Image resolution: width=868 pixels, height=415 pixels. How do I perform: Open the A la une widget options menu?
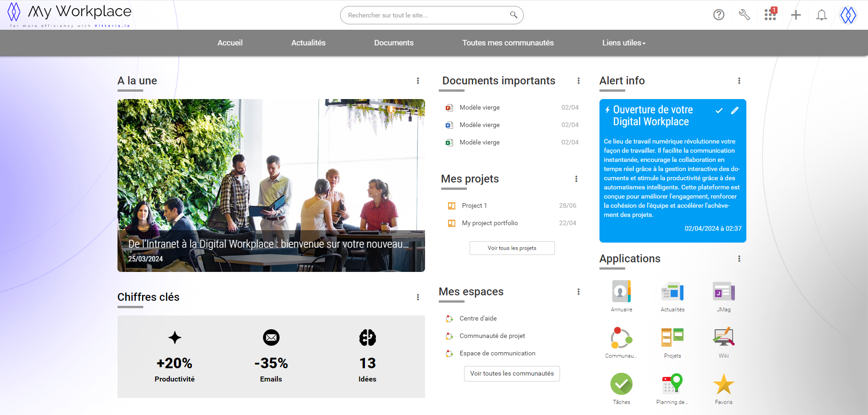pos(418,81)
